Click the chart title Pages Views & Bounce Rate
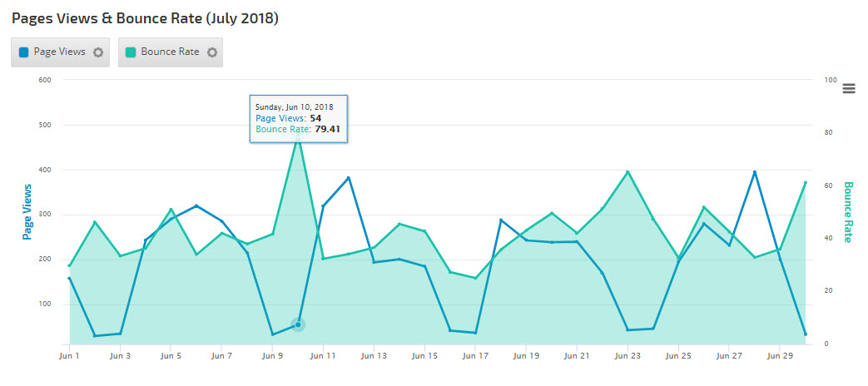This screenshot has height=386, width=868. (145, 17)
